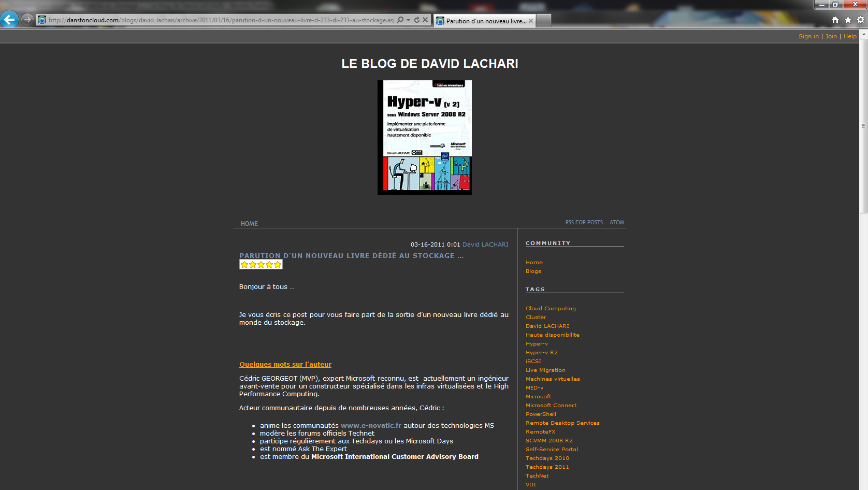Open the post title Parution d'un nouveau livre
Image resolution: width=868 pixels, height=490 pixels.
(351, 255)
